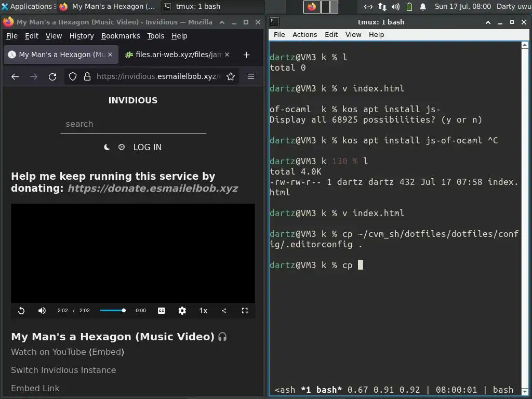Open Firefox Tools menu
The width and height of the screenshot is (532, 399).
pyautogui.click(x=155, y=36)
